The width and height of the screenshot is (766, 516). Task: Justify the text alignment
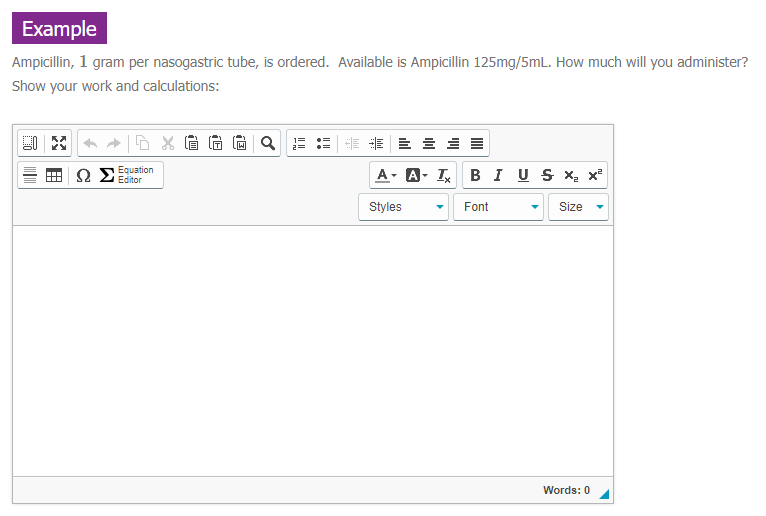477,143
